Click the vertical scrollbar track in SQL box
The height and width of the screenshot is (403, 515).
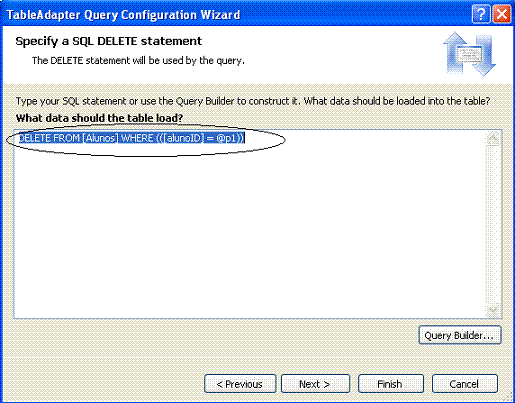(493, 224)
